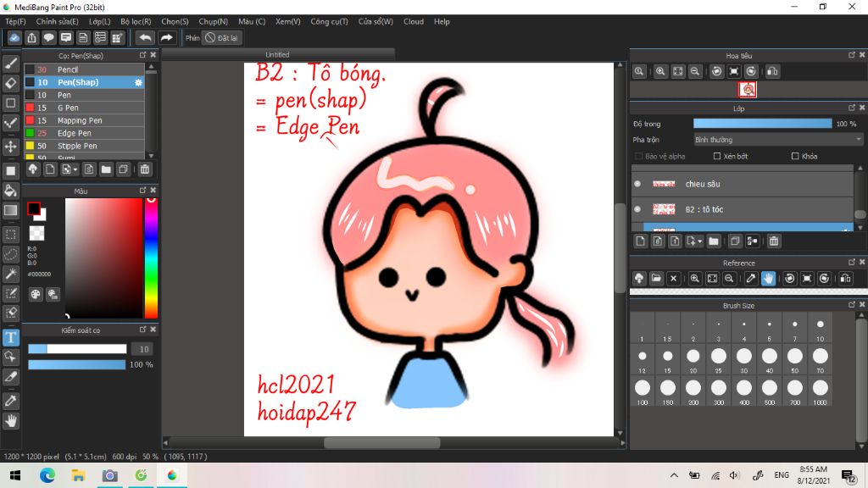Select the Text tool

tap(10, 337)
